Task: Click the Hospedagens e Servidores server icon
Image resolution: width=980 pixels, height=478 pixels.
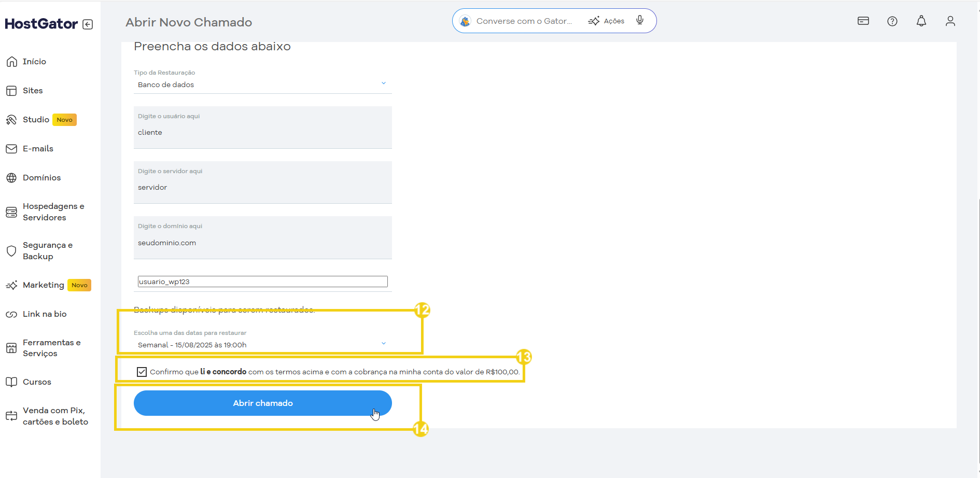Action: click(11, 212)
